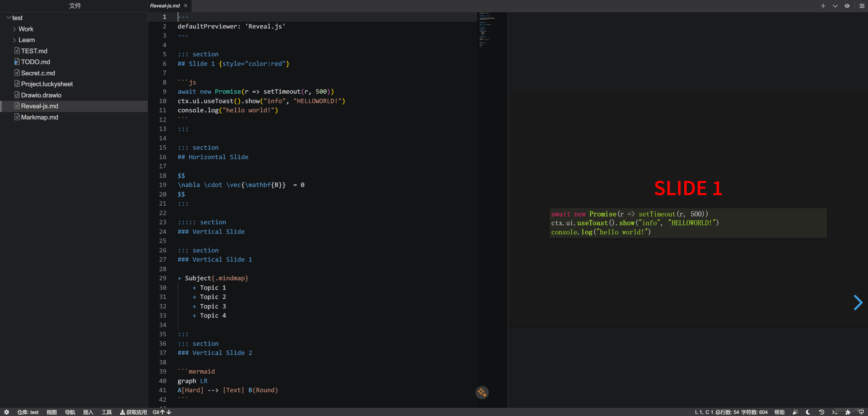Click the TODO.md file icon
The height and width of the screenshot is (416, 868).
[x=17, y=61]
